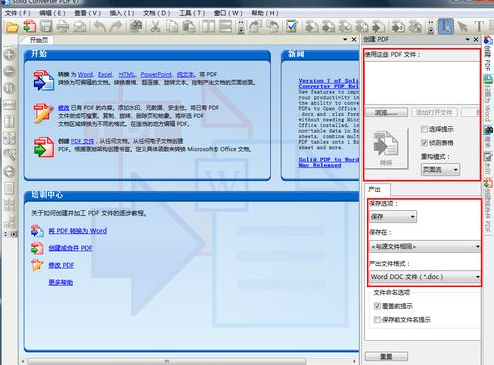Click the Open folder toolbar icon
This screenshot has height=365, width=494.
click(x=12, y=27)
